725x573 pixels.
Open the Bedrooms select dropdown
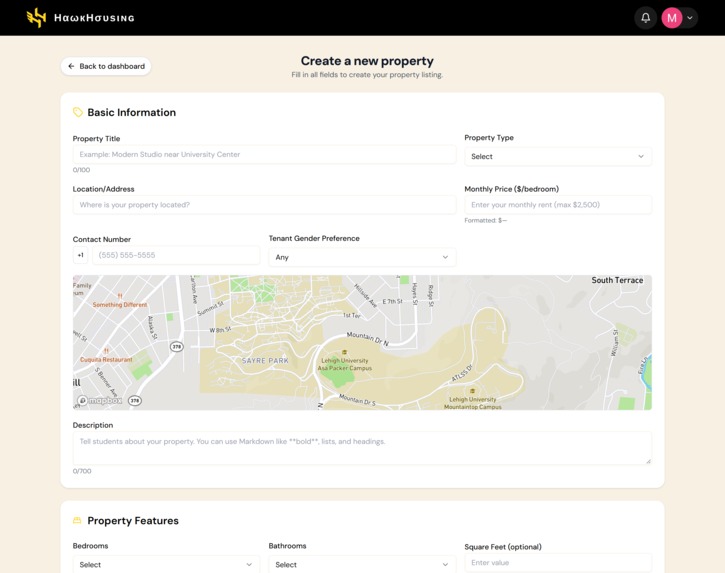(166, 565)
